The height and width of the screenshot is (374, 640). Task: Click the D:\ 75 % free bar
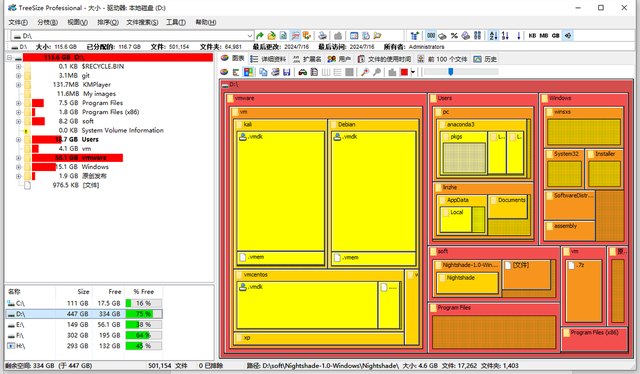point(143,314)
